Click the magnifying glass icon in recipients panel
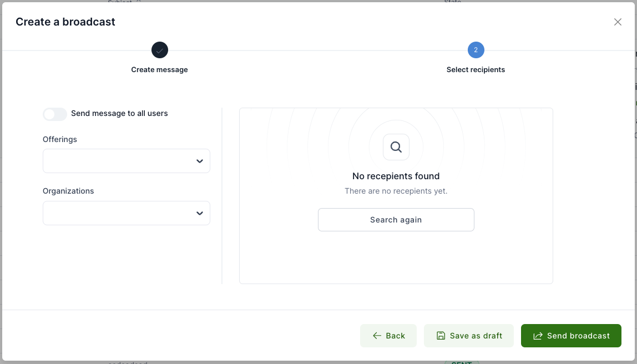This screenshot has height=364, width=637. coord(396,147)
